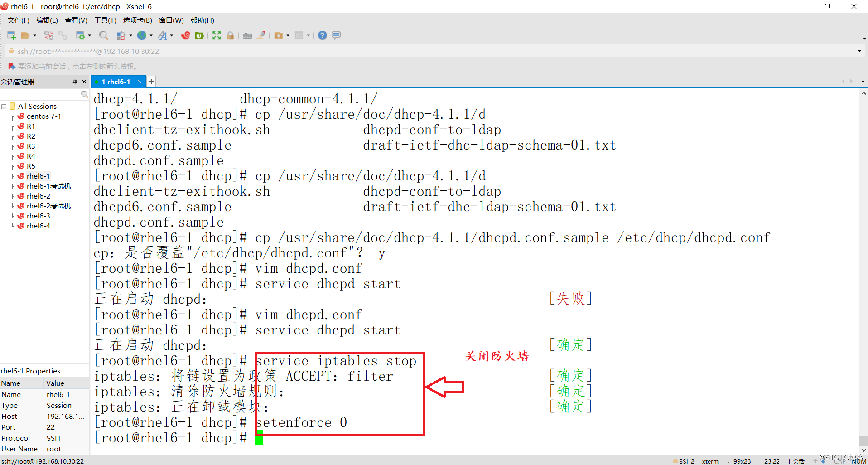Open the 工具(T) menu

pyautogui.click(x=105, y=20)
